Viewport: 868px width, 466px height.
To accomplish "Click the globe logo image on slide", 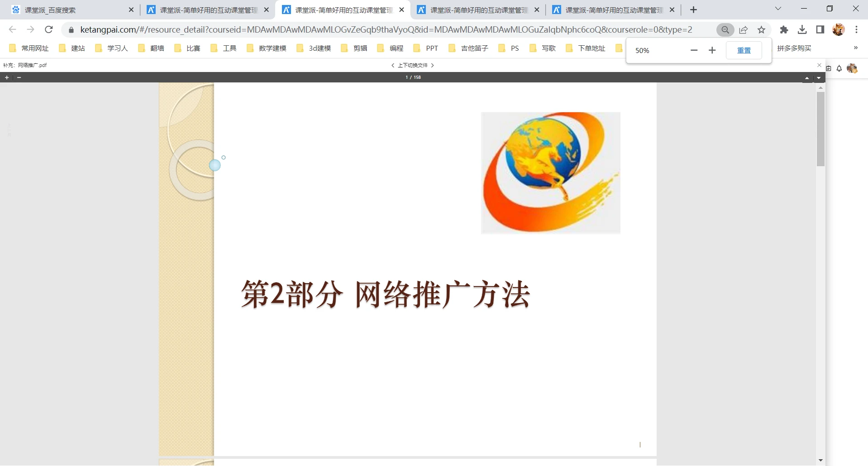I will (x=551, y=173).
